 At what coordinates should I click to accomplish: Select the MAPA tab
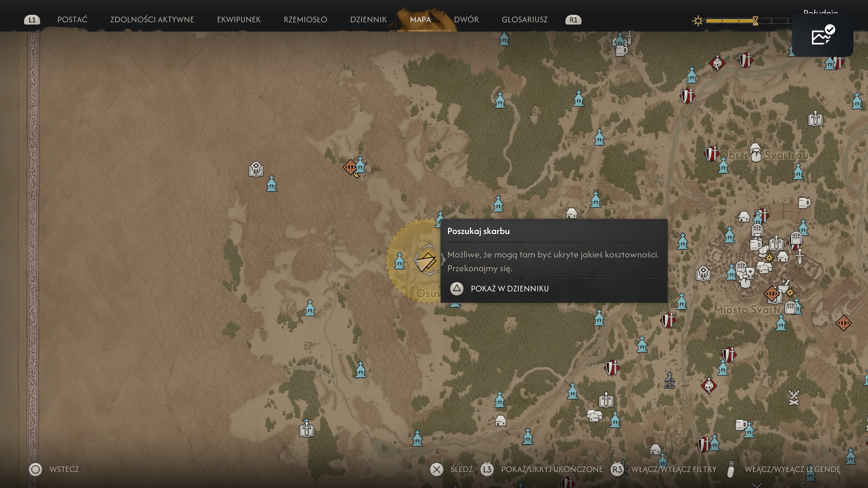coord(420,19)
